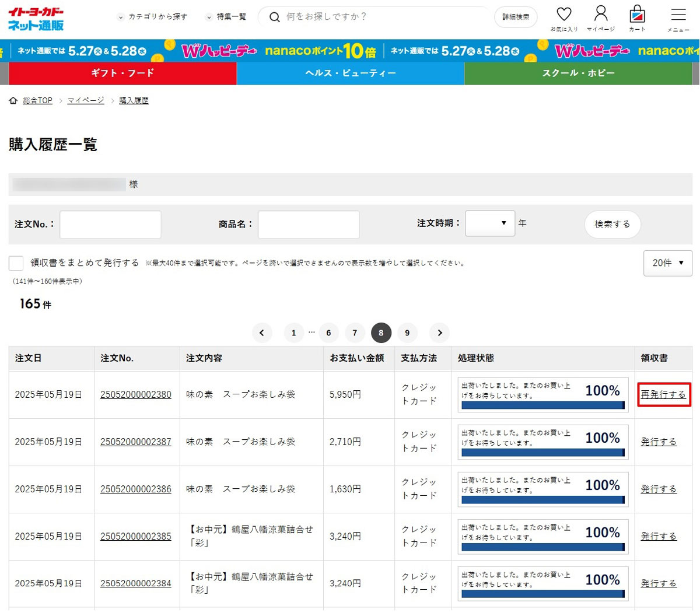Click the favorites heart icon
The height and width of the screenshot is (616, 700).
[563, 15]
